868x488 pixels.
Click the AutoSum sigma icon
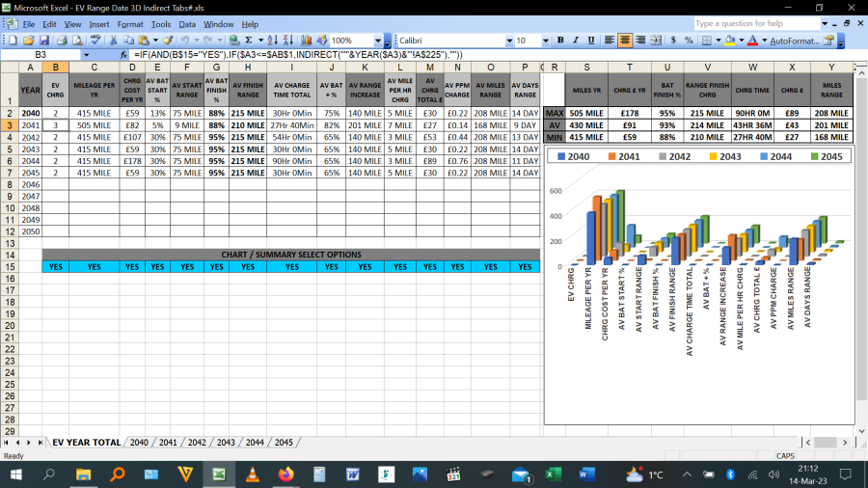point(249,41)
